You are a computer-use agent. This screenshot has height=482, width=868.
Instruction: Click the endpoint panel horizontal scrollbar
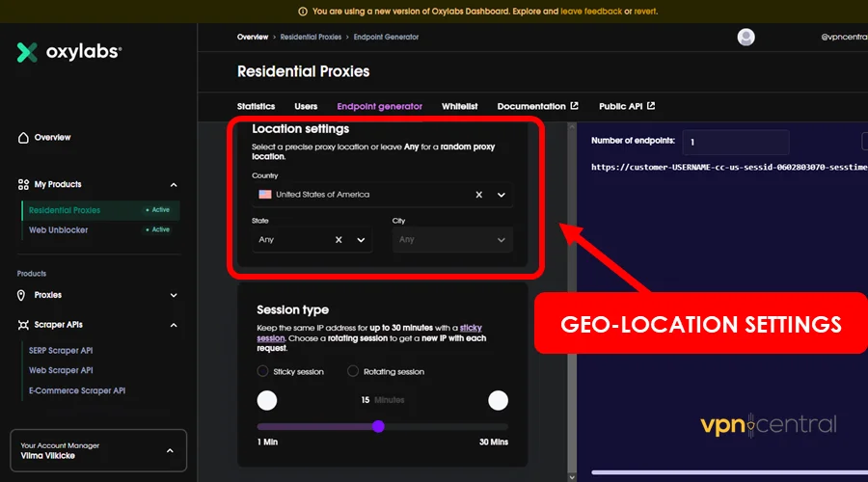(730, 472)
